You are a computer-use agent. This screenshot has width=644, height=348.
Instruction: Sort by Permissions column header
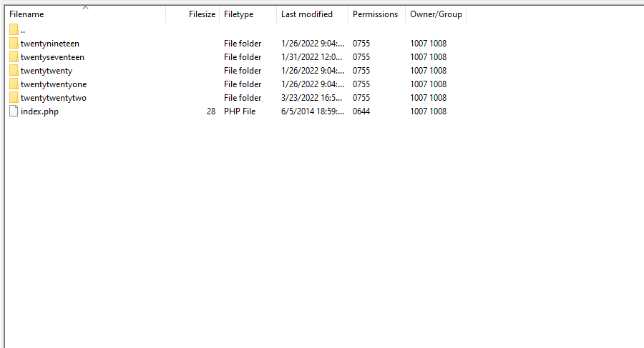375,14
